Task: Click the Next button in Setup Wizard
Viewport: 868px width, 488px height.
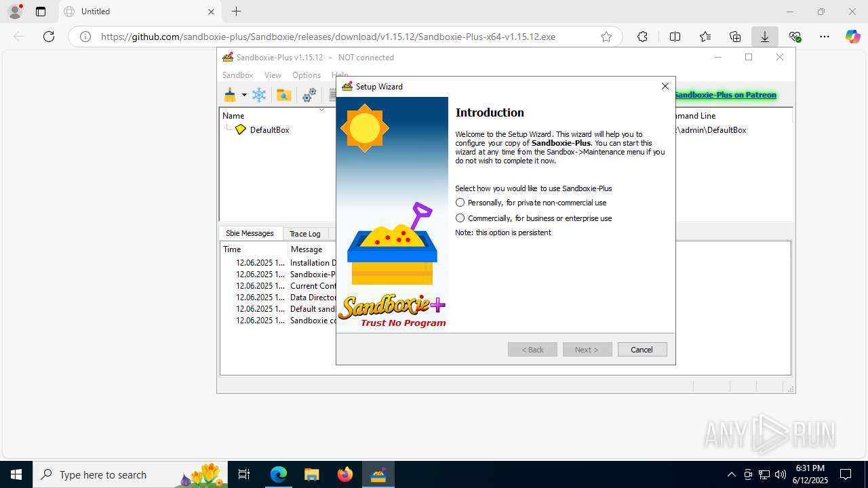Action: pyautogui.click(x=587, y=350)
